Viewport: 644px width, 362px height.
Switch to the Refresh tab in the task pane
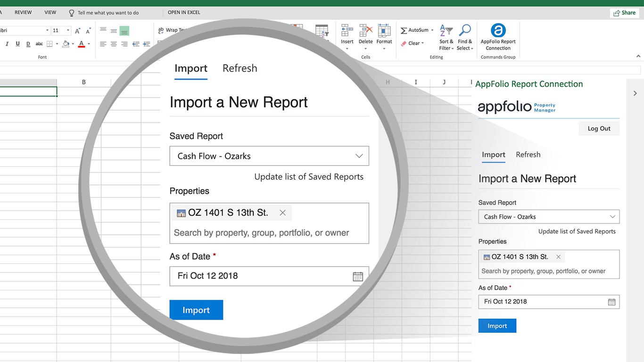pos(528,155)
